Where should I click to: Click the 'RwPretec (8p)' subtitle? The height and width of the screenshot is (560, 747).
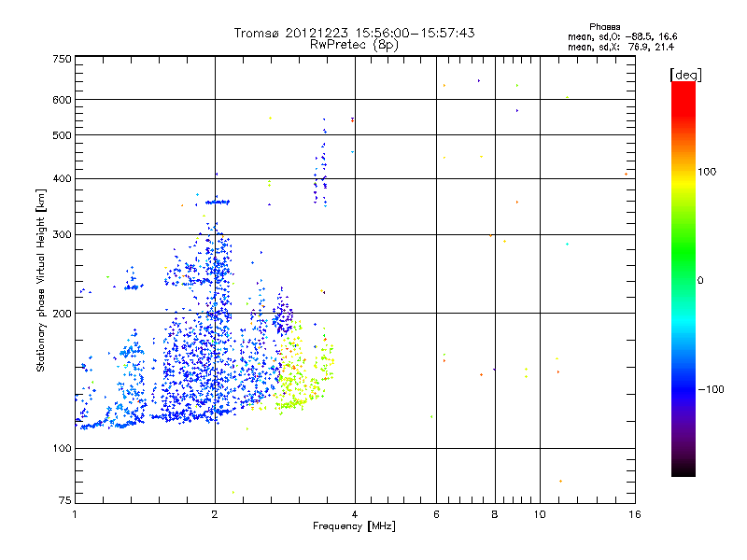[354, 45]
